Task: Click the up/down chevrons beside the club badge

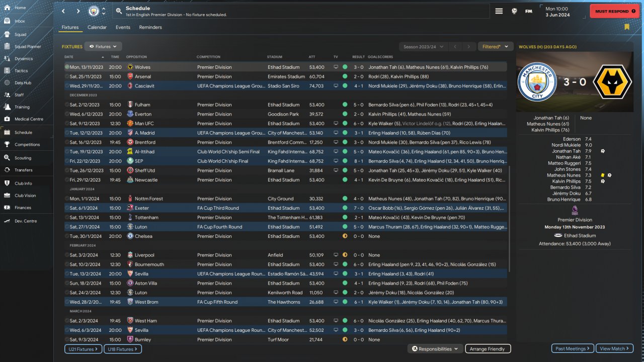Action: 104,11
